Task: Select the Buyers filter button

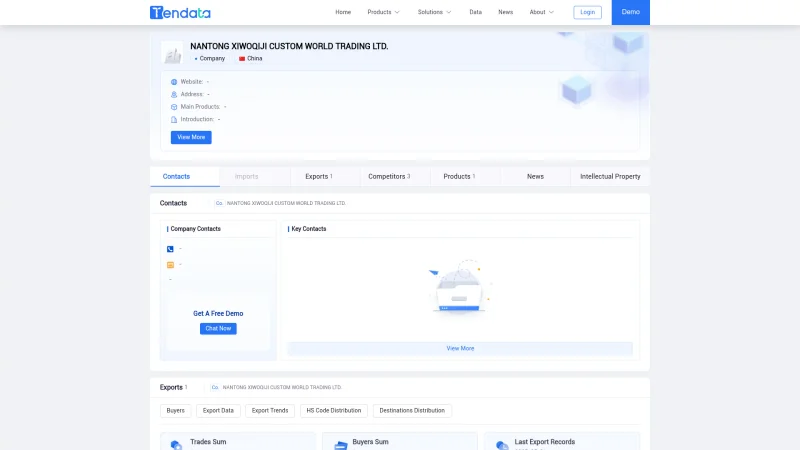Action: tap(176, 411)
